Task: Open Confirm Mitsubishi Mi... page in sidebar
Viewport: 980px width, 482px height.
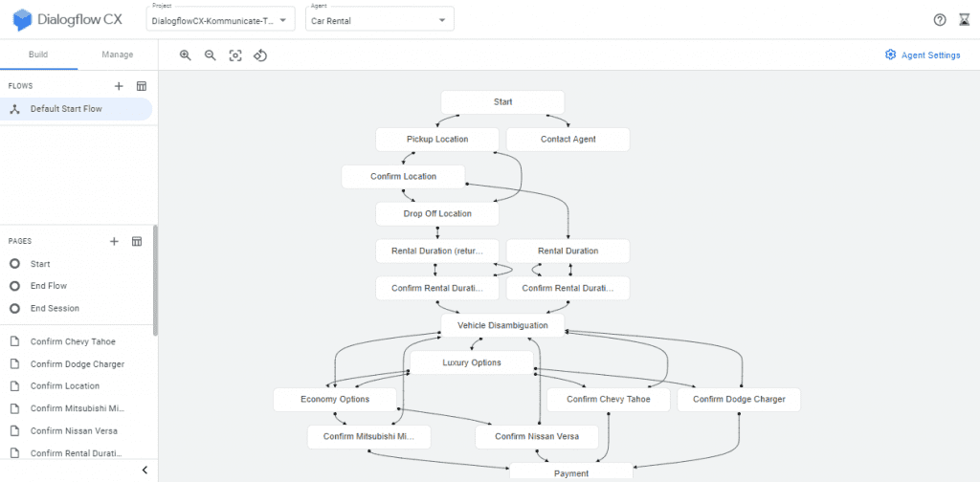Action: click(77, 408)
